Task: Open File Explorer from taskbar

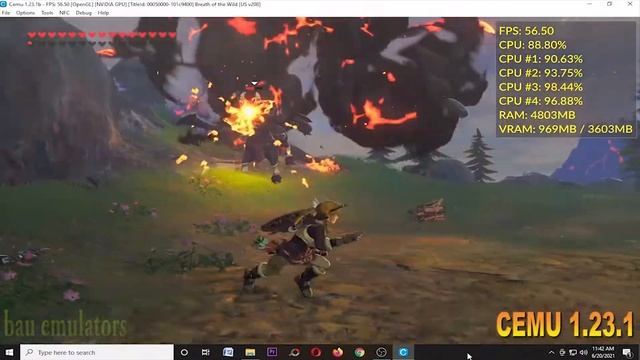Action: 250,352
